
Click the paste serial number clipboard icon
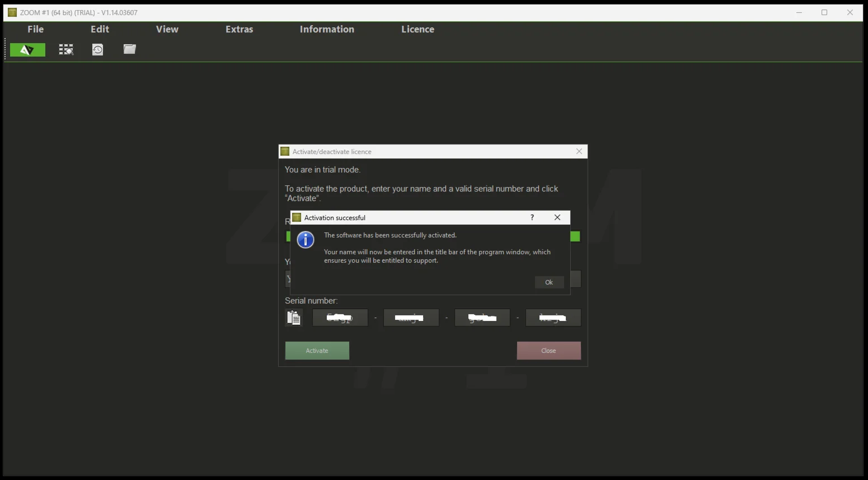coord(294,318)
